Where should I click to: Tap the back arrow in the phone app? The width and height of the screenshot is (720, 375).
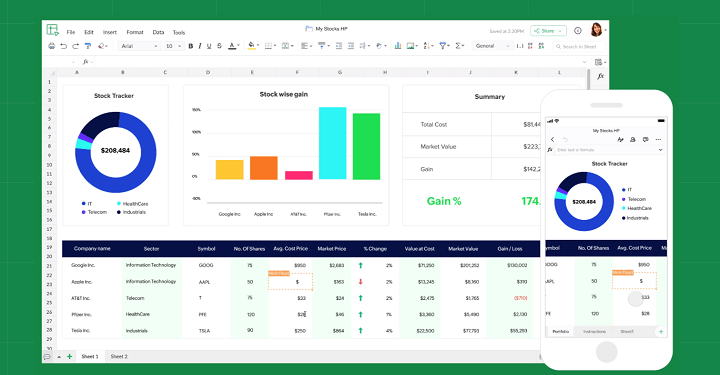[x=553, y=140]
